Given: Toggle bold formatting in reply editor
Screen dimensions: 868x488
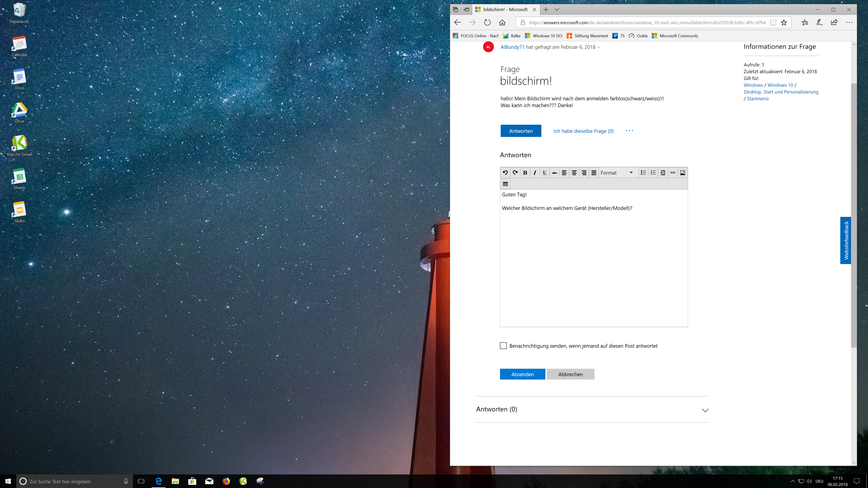Looking at the screenshot, I should [x=525, y=173].
